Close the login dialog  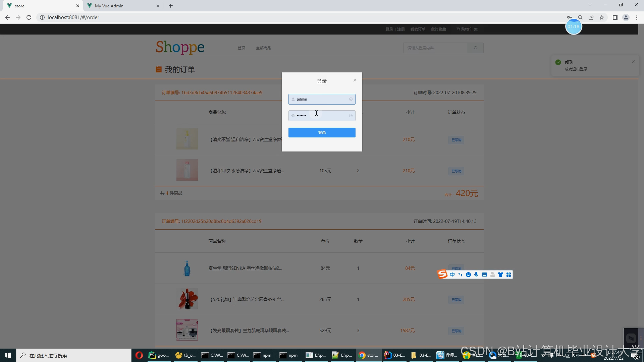pos(355,80)
